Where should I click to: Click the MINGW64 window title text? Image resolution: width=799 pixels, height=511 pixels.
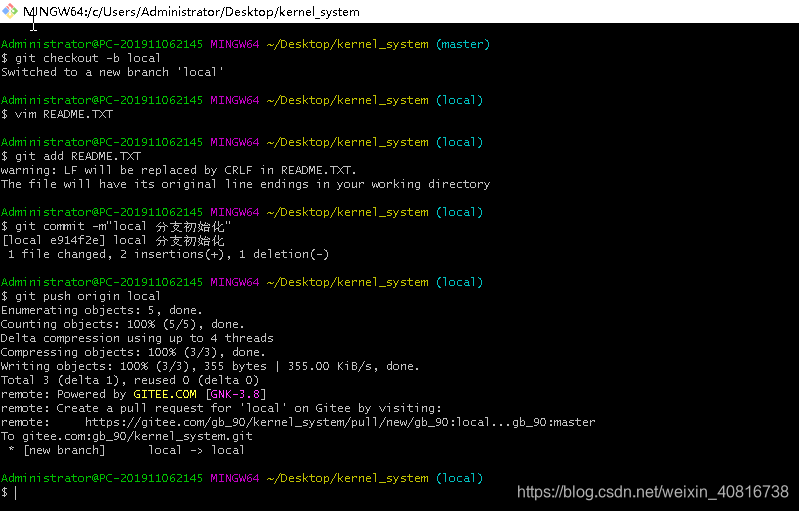191,12
